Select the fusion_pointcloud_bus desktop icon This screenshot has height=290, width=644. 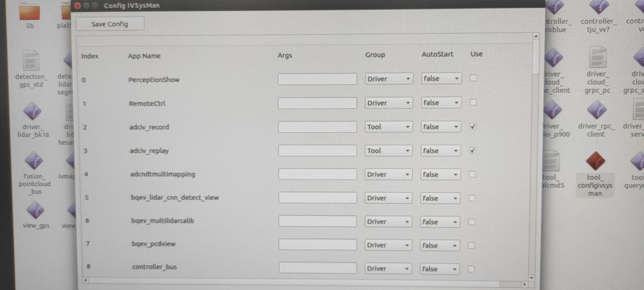(x=34, y=163)
